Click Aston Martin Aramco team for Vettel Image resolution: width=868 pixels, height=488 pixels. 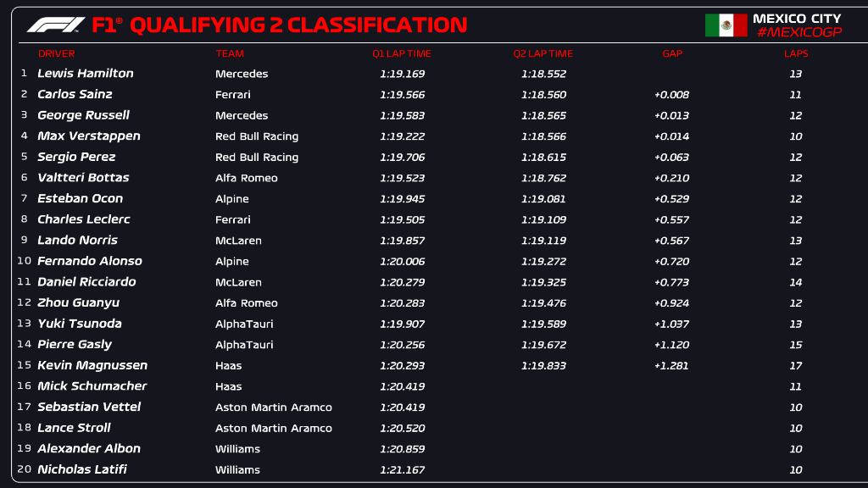[274, 408]
